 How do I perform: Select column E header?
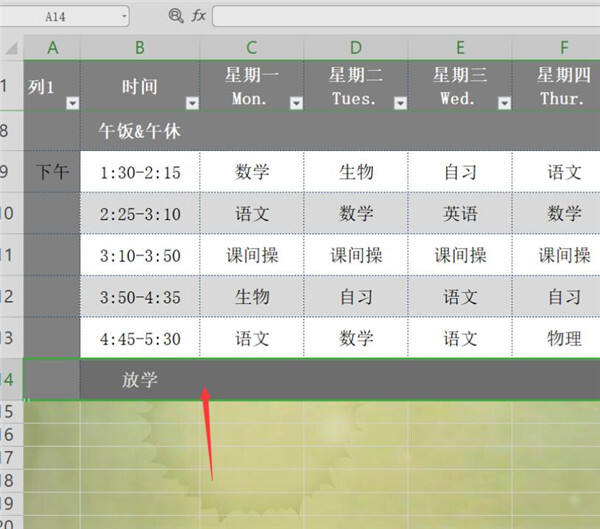[x=460, y=47]
